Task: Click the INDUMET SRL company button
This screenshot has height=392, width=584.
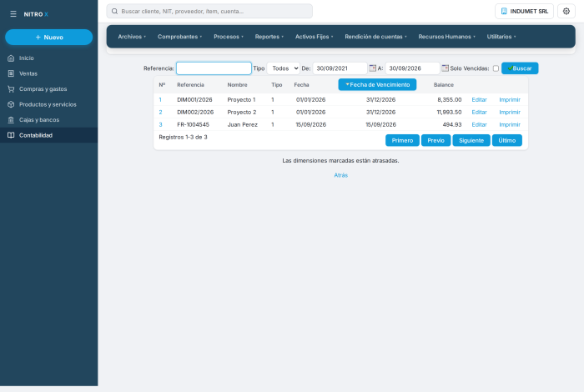Action: [524, 11]
